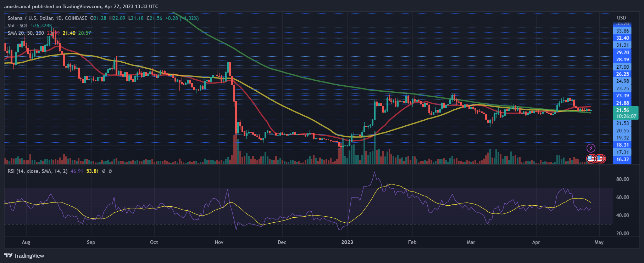Select the SMA 20, 50, 200 legend
The height and width of the screenshot is (263, 644).
tap(26, 33)
